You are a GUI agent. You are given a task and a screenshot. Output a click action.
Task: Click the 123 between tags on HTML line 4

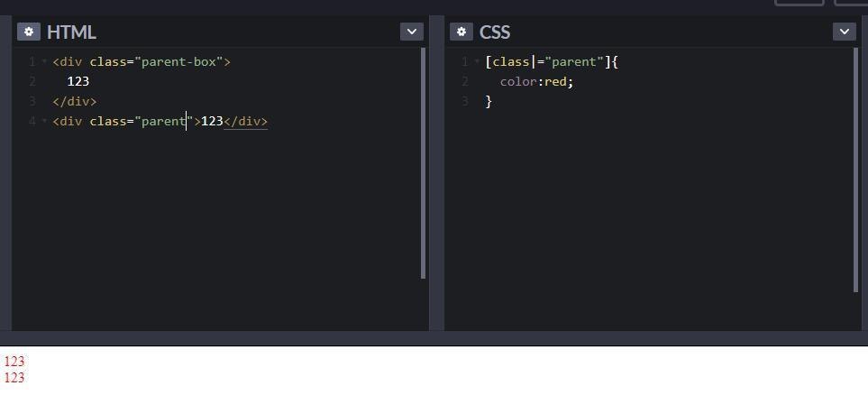212,122
